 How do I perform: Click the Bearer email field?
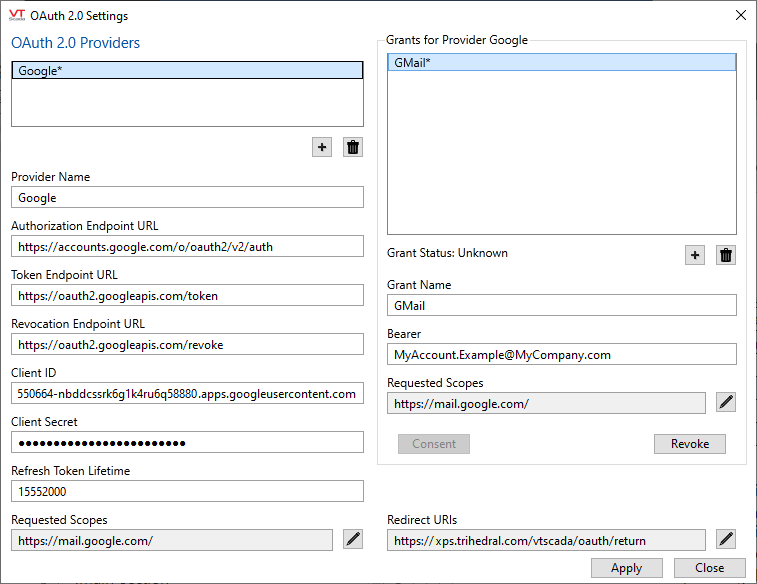click(x=561, y=354)
